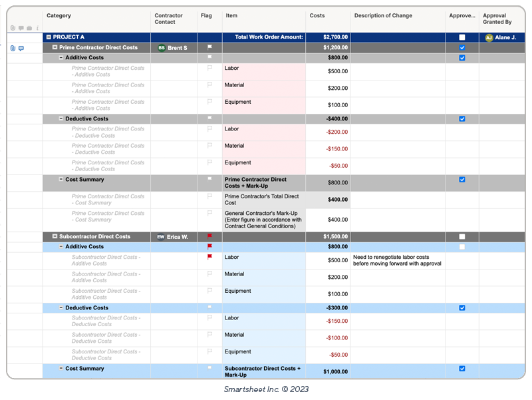
Task: Check the Approved box for Subcontractor Direct Costs
Action: point(462,236)
